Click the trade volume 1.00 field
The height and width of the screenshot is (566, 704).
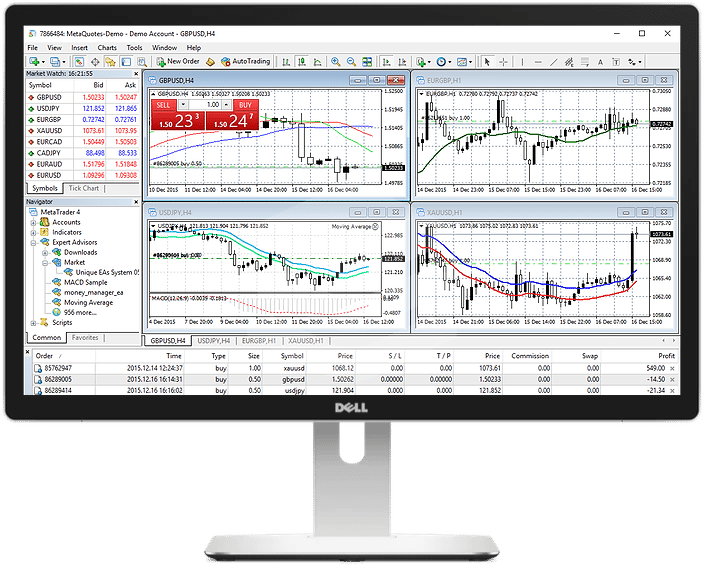click(x=205, y=105)
